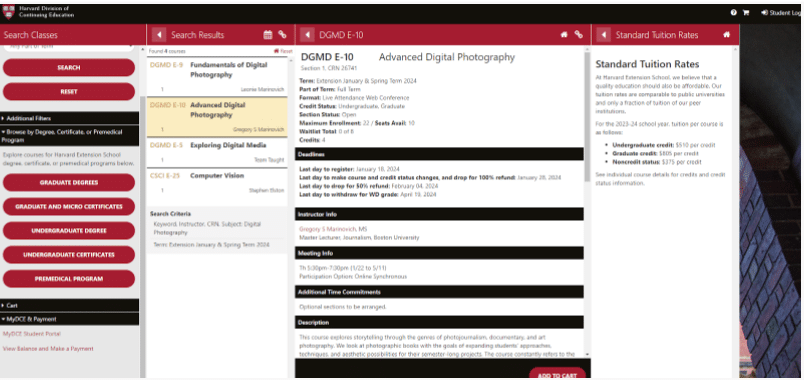The image size is (804, 380).
Task: Click the Harvard shield logo
Action: [8, 12]
